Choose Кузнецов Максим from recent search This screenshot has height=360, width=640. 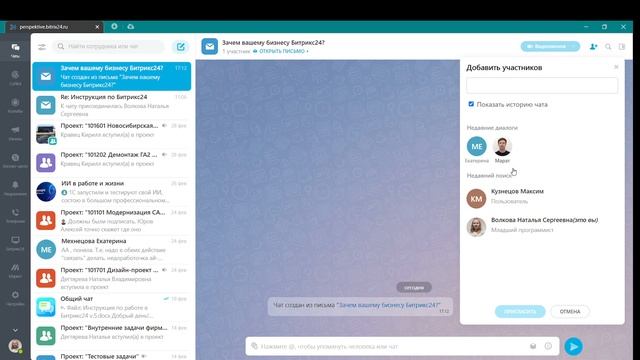point(542,198)
